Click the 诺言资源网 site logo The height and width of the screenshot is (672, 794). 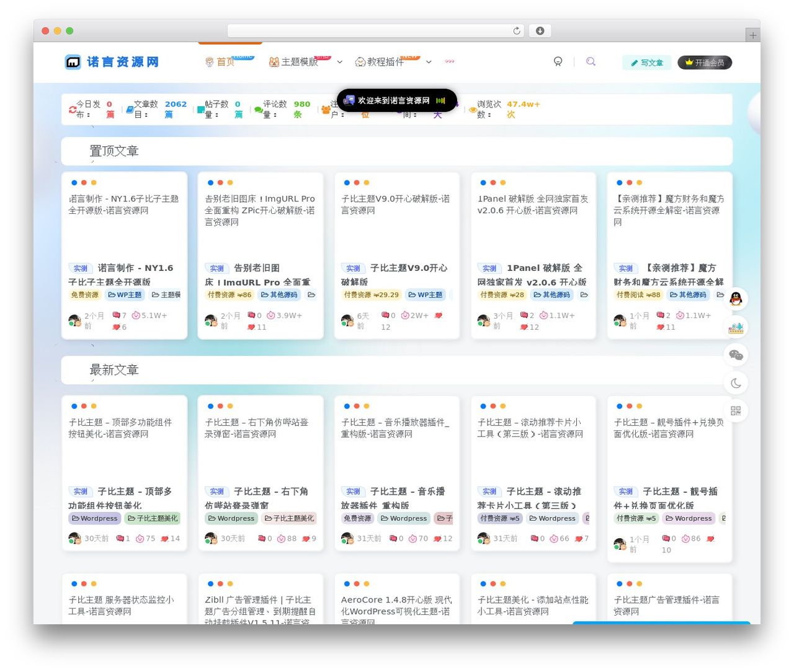click(x=112, y=62)
